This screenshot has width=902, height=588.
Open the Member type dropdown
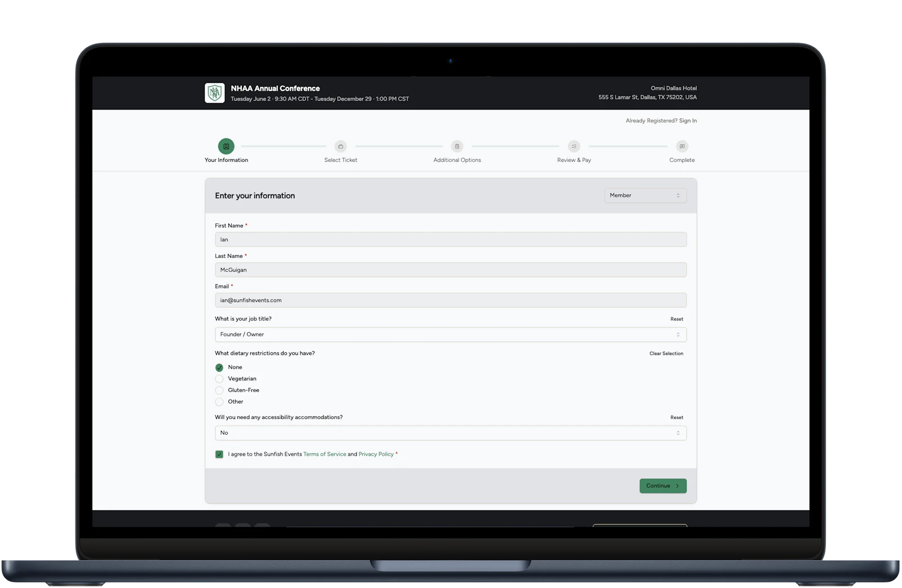point(645,196)
